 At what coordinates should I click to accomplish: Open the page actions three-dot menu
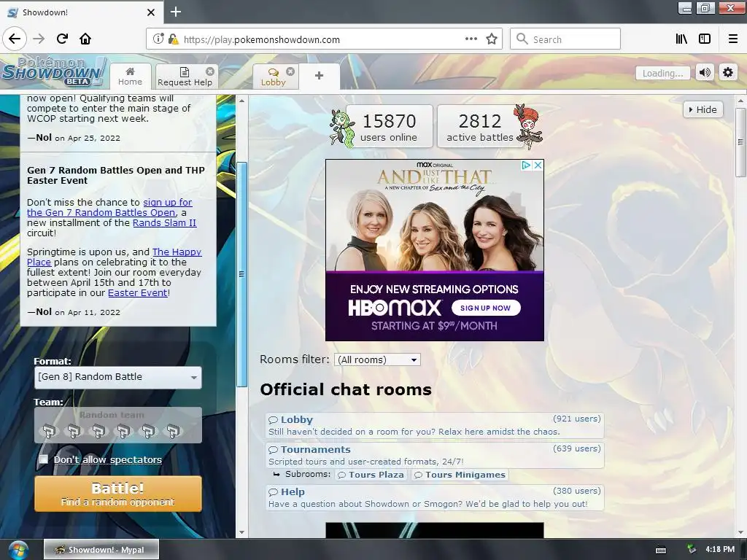click(x=471, y=39)
